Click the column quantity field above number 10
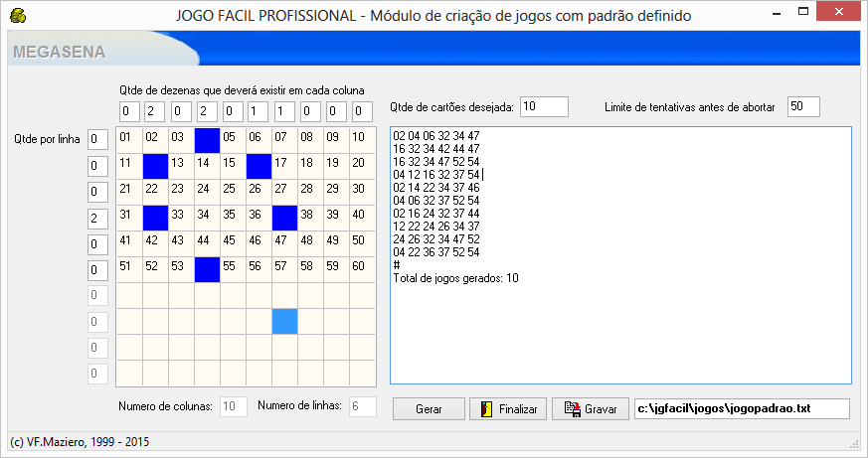Screen dimensions: 868x458 362,111
